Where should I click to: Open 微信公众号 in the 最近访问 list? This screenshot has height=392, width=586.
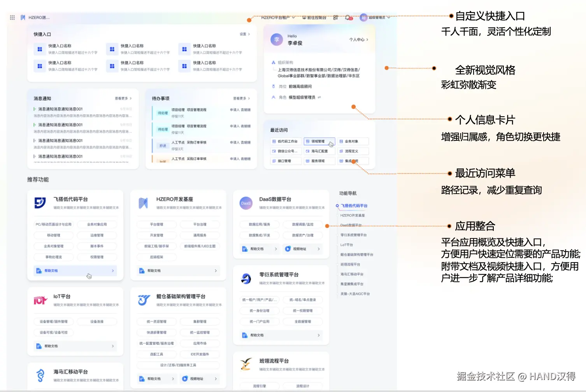(x=285, y=151)
